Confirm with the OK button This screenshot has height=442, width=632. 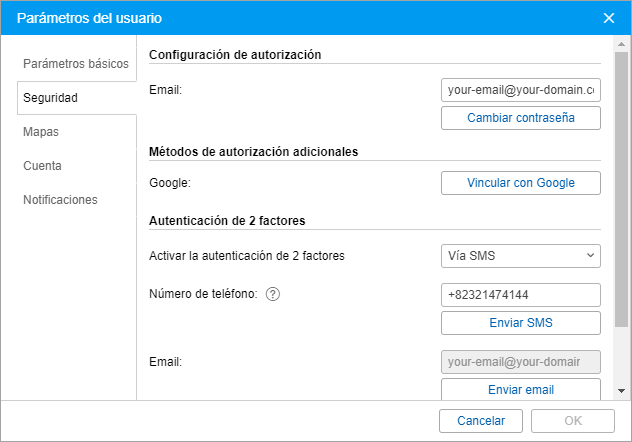(572, 421)
